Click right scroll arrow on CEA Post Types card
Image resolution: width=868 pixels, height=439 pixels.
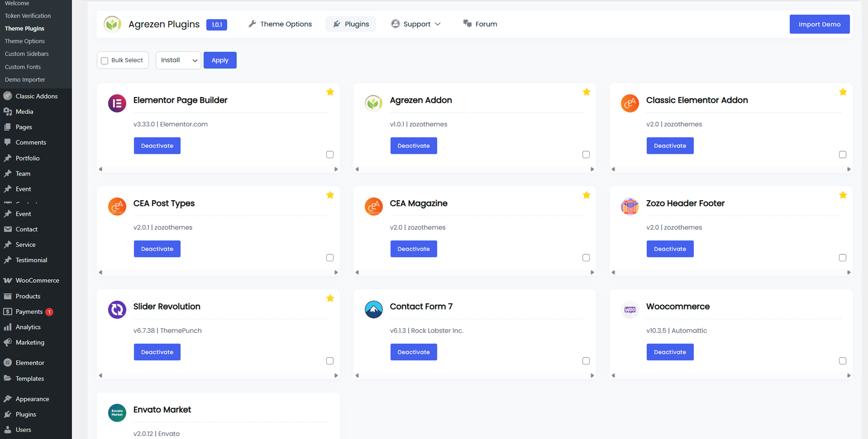[x=336, y=272]
